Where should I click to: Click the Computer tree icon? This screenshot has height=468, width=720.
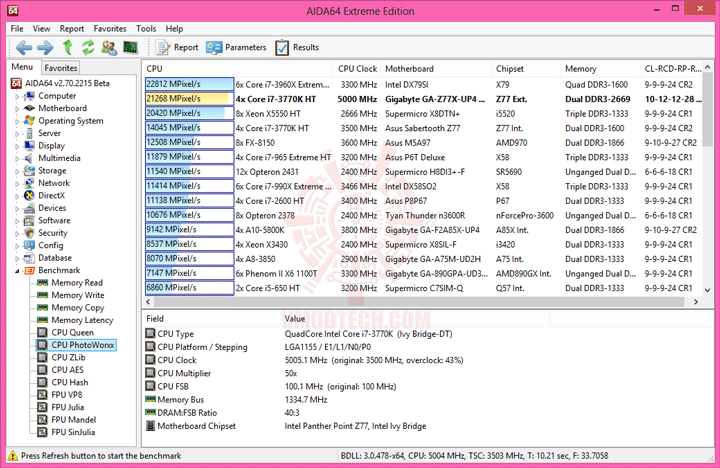click(x=29, y=96)
